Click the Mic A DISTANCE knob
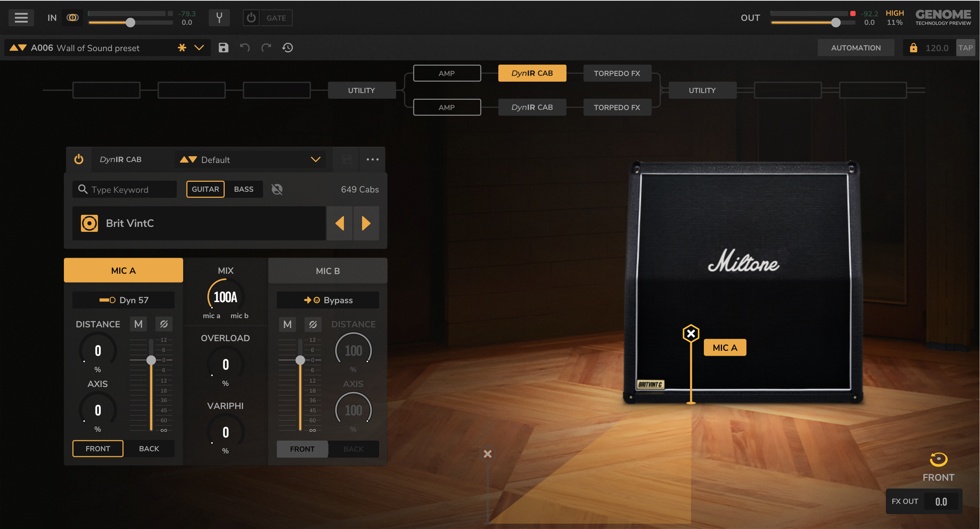This screenshot has width=980, height=529. point(98,350)
